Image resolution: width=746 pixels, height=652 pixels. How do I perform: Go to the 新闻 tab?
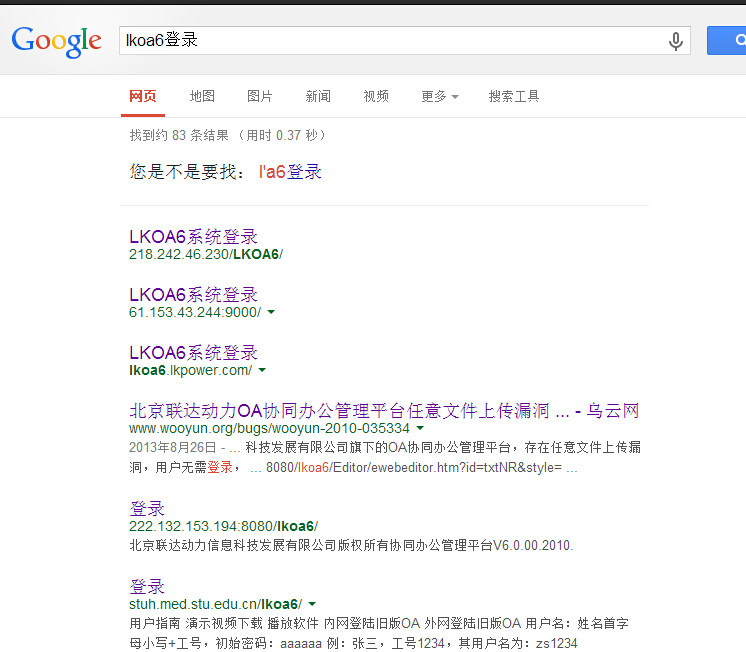click(x=318, y=97)
